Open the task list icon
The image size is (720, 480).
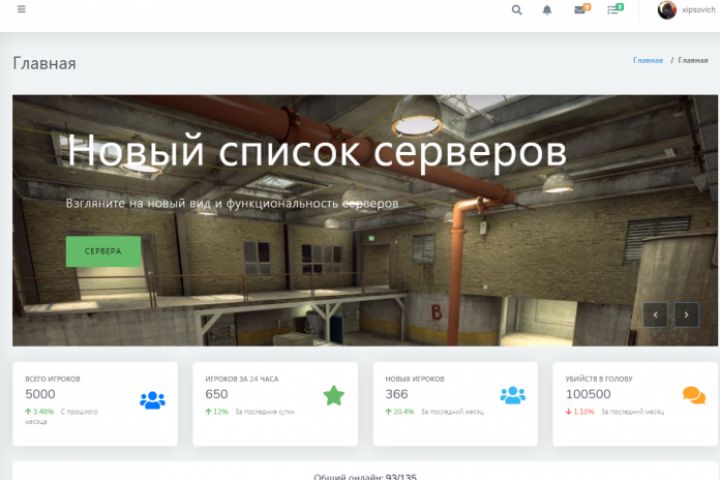point(614,9)
